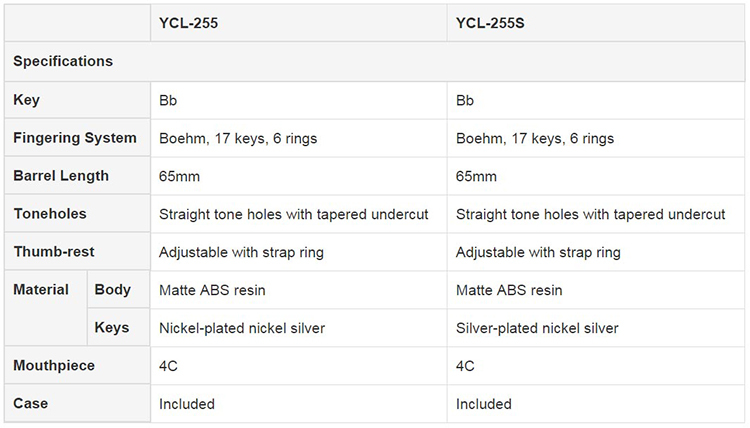Click the Barrel Length row label

click(61, 176)
